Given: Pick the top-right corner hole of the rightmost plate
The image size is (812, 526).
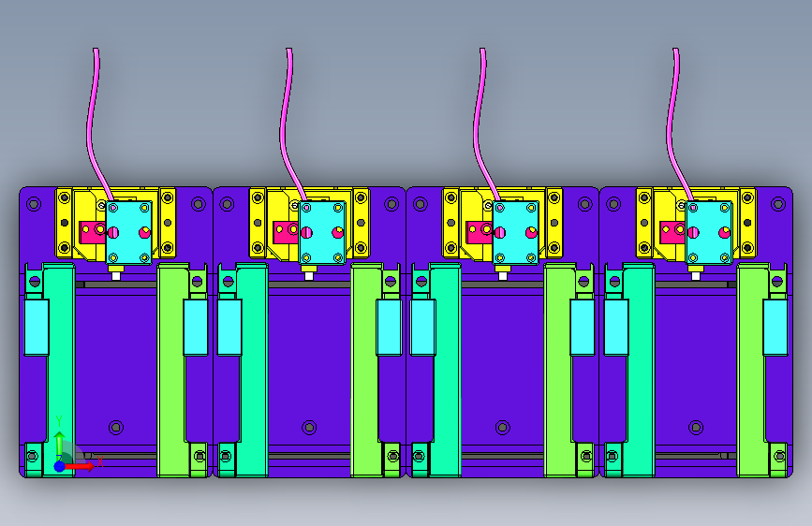Looking at the screenshot, I should (778, 204).
